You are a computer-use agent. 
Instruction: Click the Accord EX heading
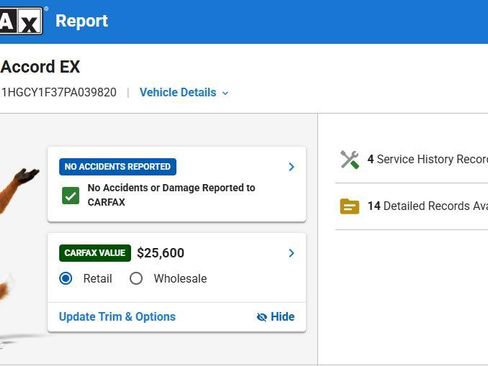click(x=40, y=67)
